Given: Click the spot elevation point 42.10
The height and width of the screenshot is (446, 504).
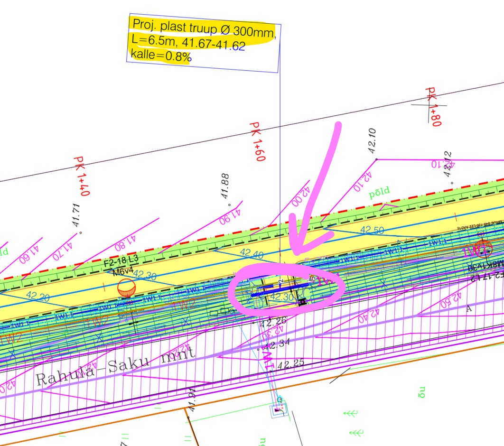Looking at the screenshot, I should pos(376,159).
